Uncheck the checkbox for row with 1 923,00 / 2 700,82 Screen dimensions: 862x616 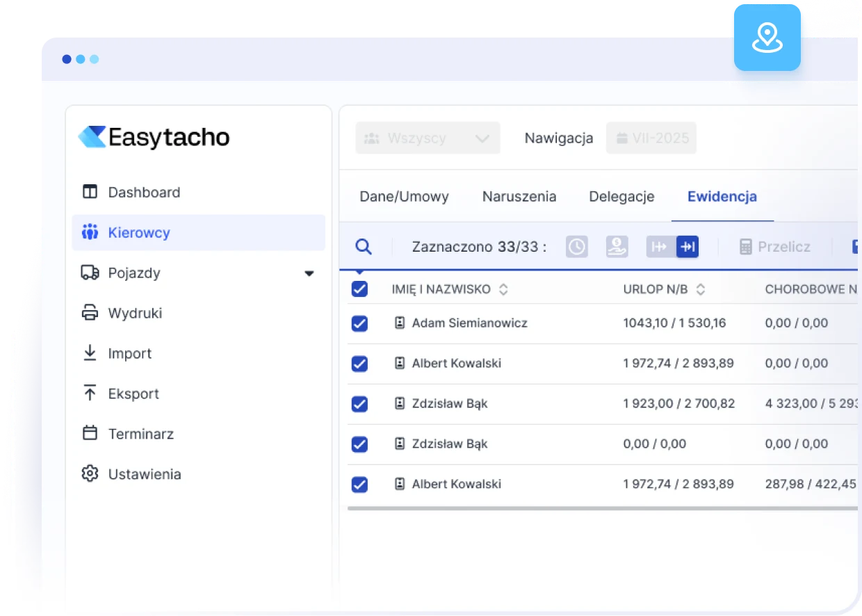pos(359,404)
